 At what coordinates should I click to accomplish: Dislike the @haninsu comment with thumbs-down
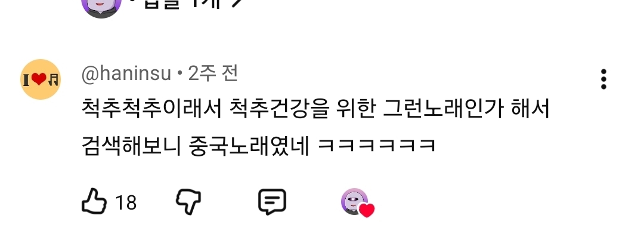click(188, 202)
